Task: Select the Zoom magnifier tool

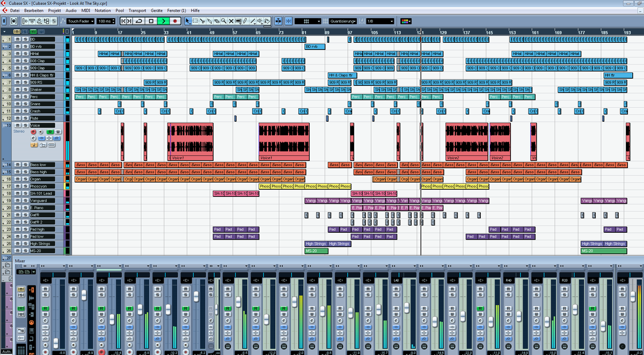Action: [223, 21]
